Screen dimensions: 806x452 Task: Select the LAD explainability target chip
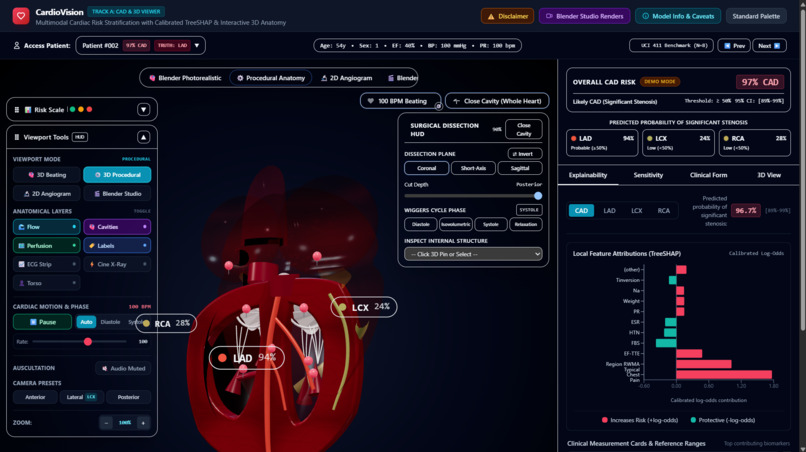tap(609, 210)
